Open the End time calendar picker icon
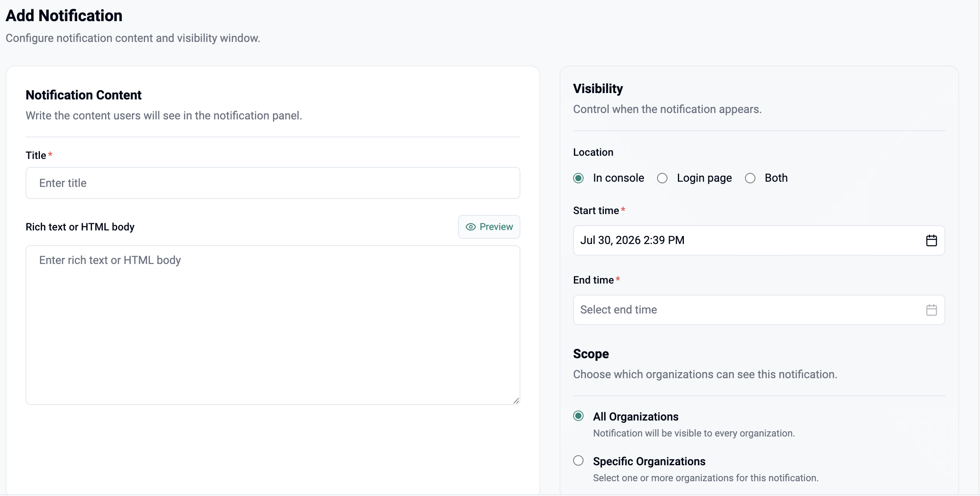 pyautogui.click(x=931, y=310)
